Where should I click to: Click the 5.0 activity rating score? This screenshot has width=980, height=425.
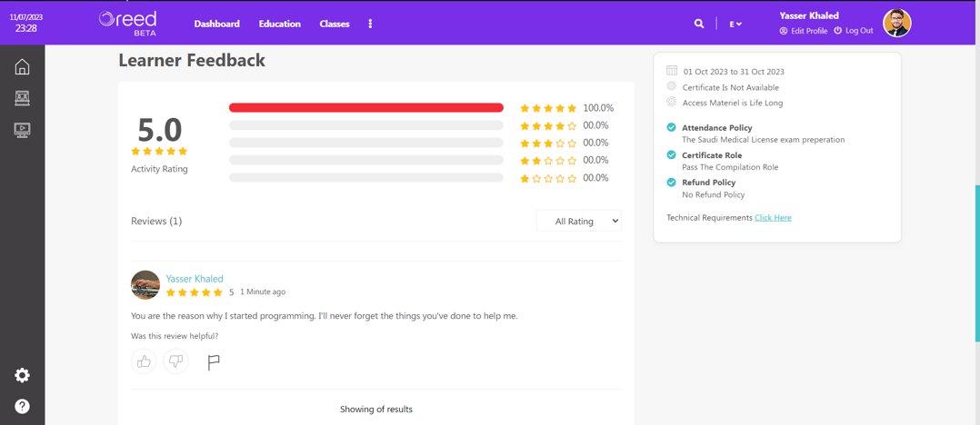(159, 130)
